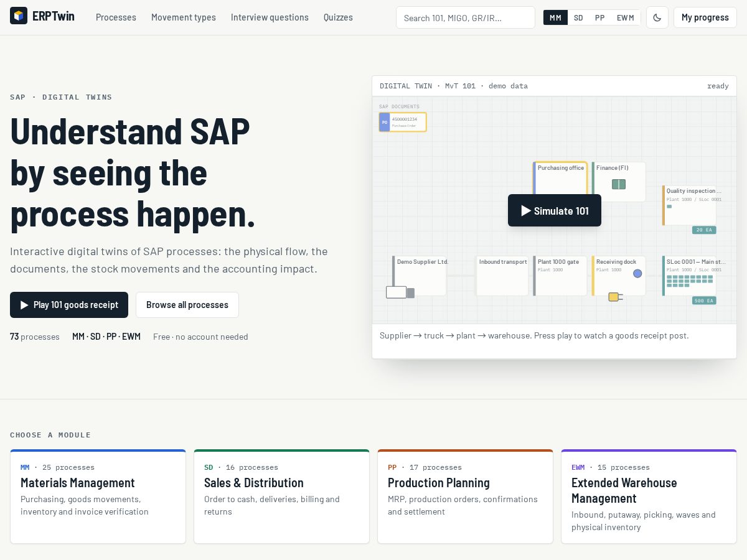Click the 'ready' status text
This screenshot has height=560, width=747.
point(718,86)
